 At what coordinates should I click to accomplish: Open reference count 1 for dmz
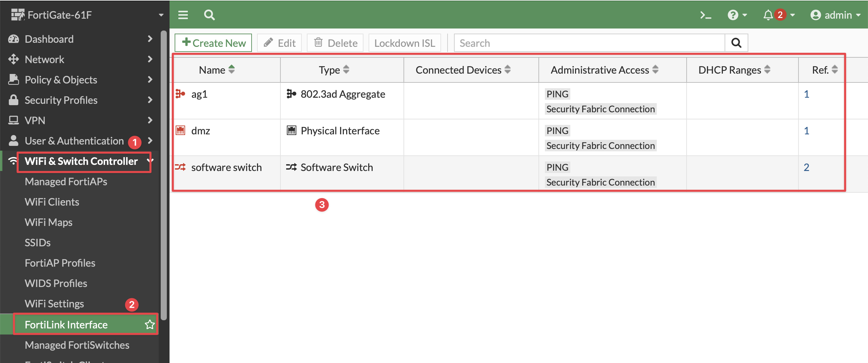807,131
